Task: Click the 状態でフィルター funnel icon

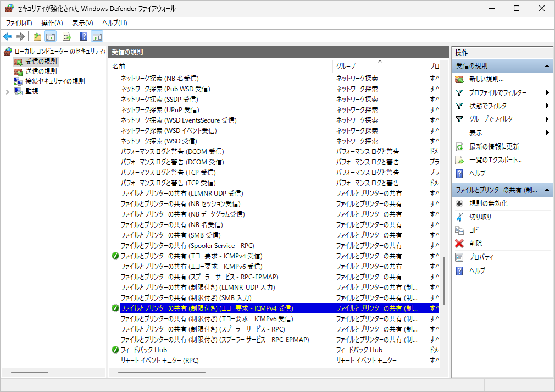Action: click(459, 106)
